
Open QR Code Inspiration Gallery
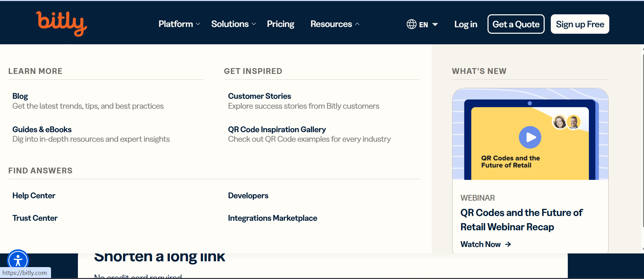click(277, 129)
